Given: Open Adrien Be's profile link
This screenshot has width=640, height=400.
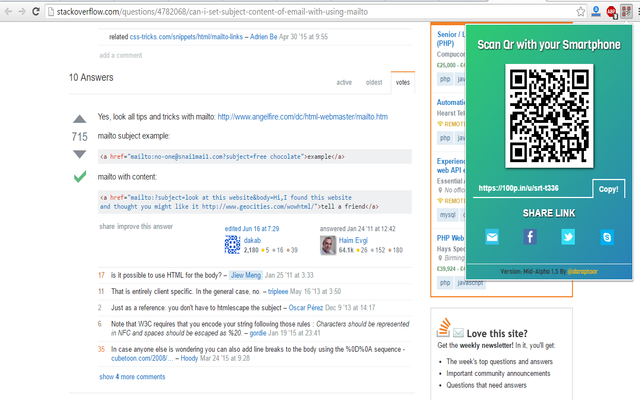Looking at the screenshot, I should pos(264,37).
